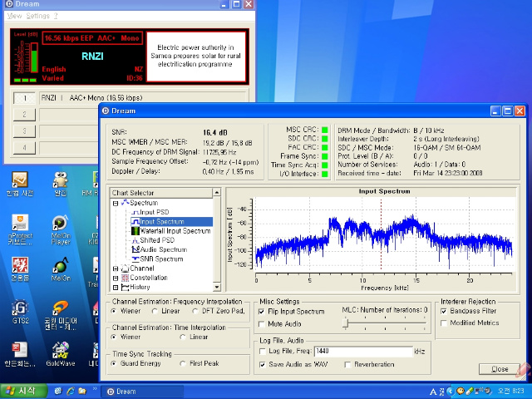
Task: Toggle the Flip Input Spectrum checkbox
Action: [x=261, y=312]
